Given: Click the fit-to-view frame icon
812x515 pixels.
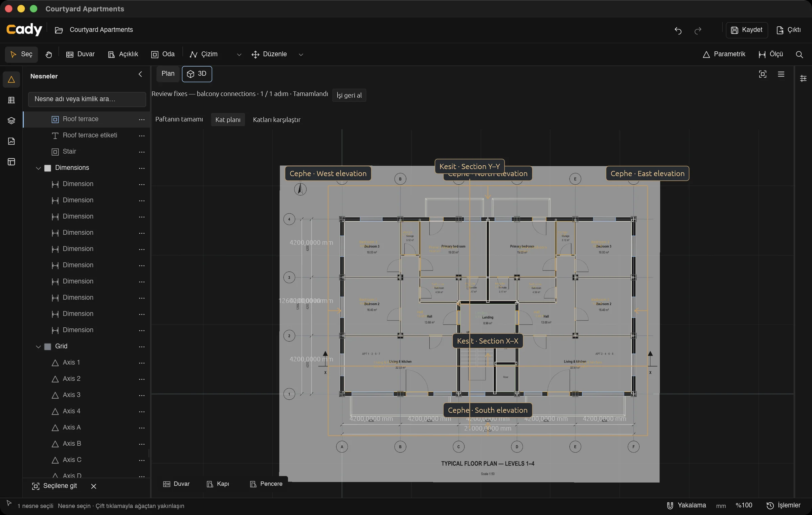Looking at the screenshot, I should click(x=763, y=74).
